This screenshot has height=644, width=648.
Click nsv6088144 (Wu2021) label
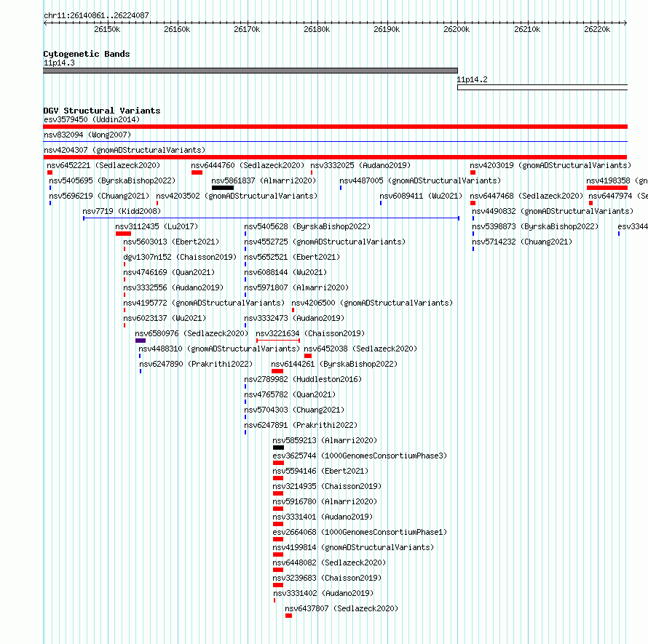(285, 272)
